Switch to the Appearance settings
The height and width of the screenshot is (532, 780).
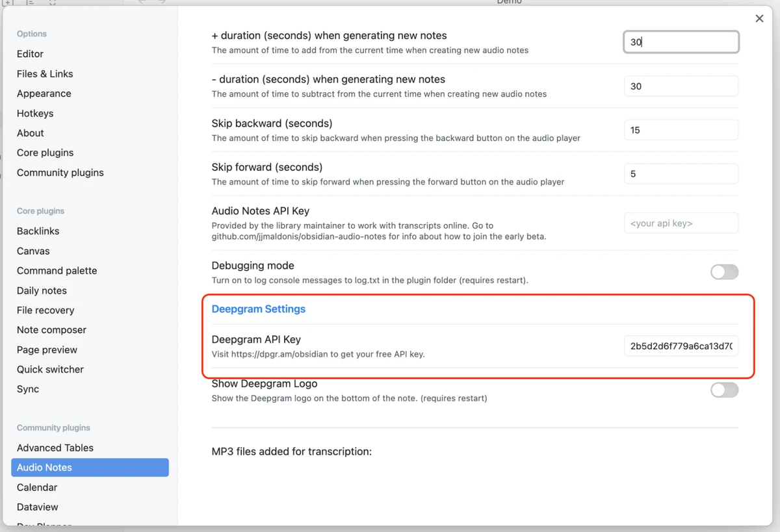(x=44, y=93)
